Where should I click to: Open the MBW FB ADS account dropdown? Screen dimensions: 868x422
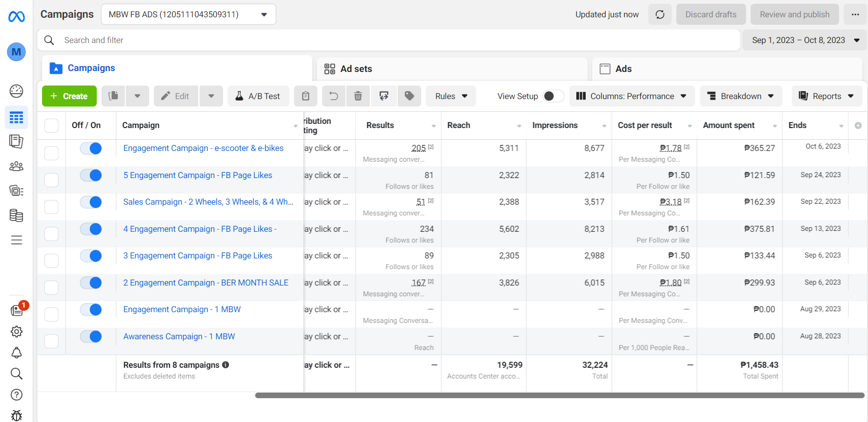point(188,14)
